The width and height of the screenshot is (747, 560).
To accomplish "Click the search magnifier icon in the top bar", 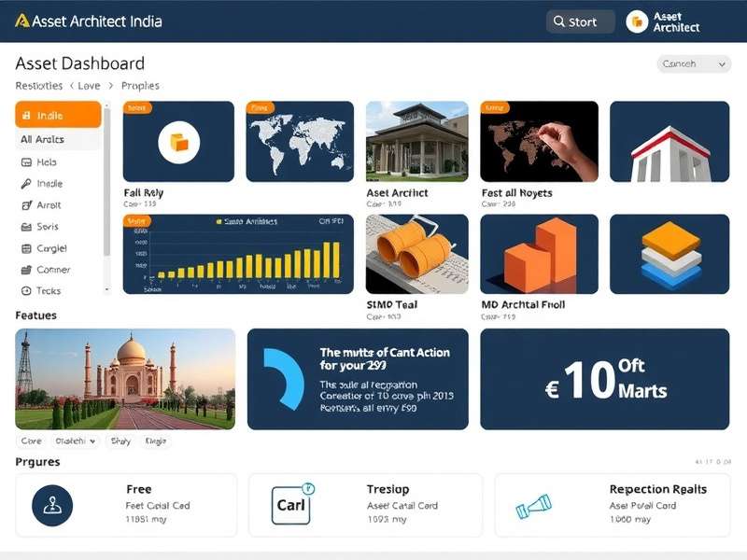I will click(558, 21).
